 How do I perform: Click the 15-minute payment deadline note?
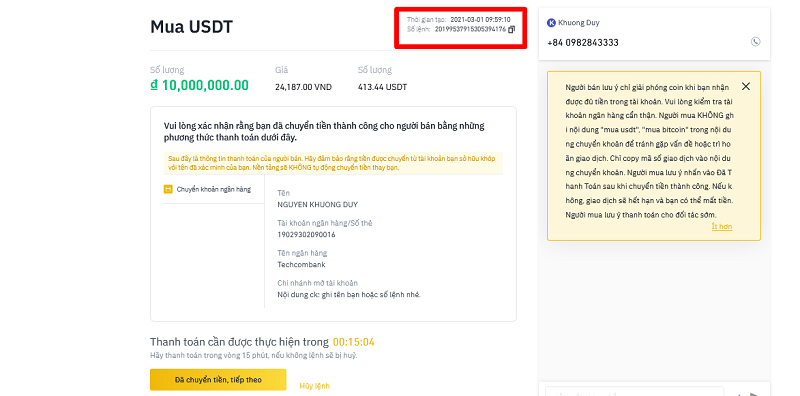pos(254,355)
